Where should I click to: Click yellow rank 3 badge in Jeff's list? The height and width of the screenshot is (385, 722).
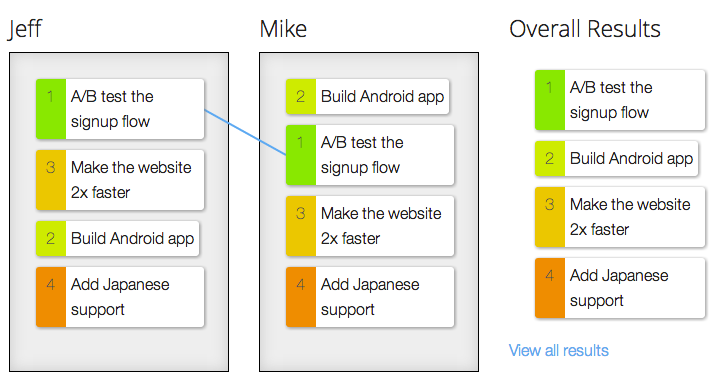[x=51, y=180]
